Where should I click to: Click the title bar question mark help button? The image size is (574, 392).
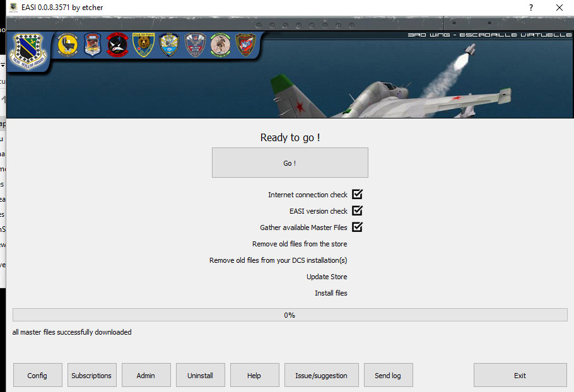[x=531, y=8]
